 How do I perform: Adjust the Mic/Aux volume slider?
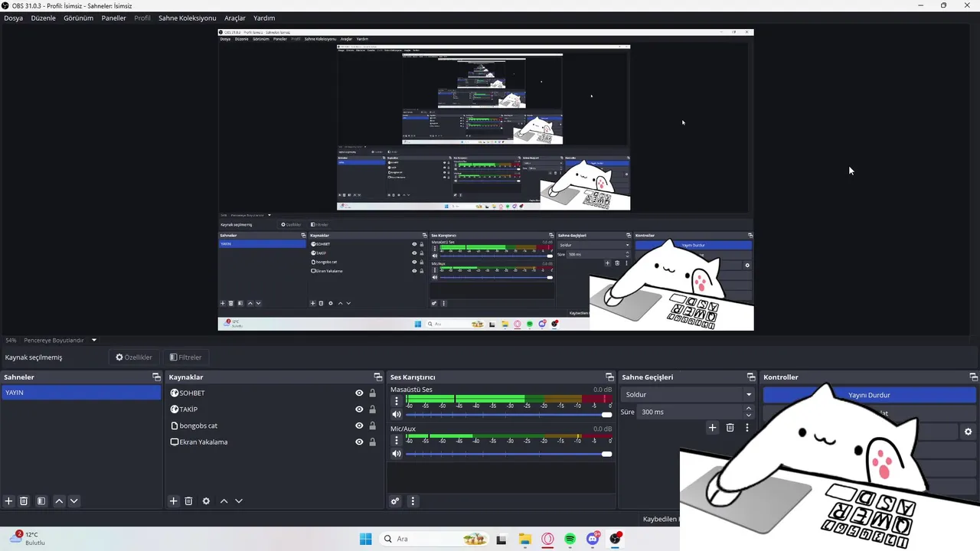509,454
